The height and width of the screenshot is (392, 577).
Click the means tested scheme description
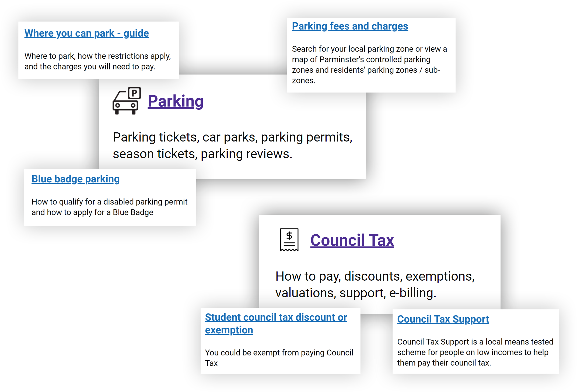click(475, 352)
